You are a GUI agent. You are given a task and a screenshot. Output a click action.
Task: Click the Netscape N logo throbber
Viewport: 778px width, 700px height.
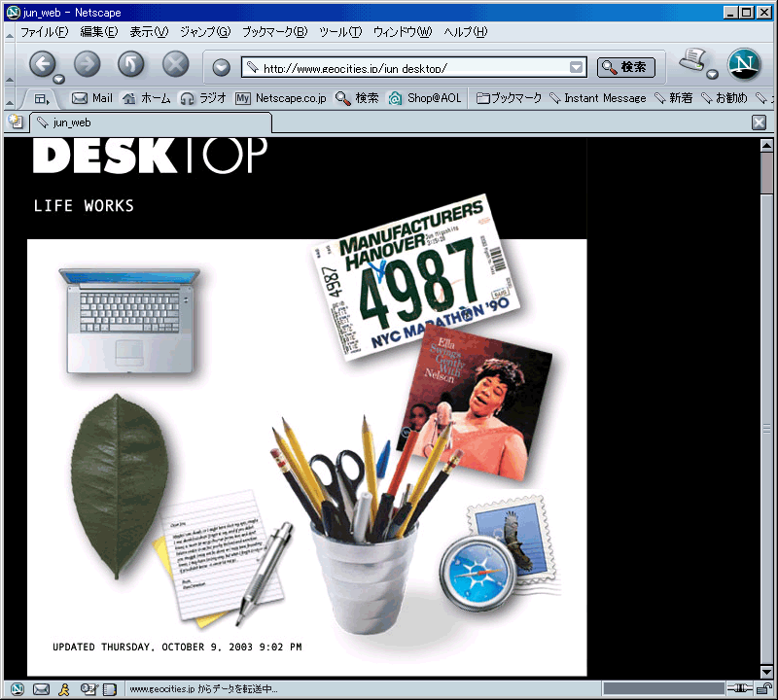tap(744, 64)
